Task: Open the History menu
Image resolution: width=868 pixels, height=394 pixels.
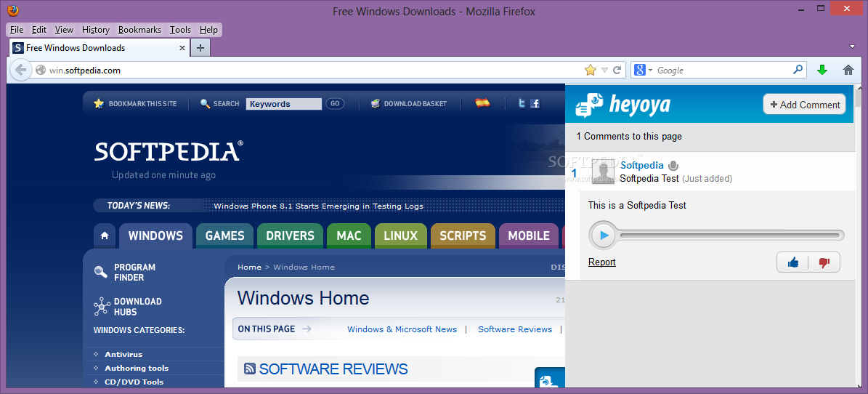Action: 96,30
